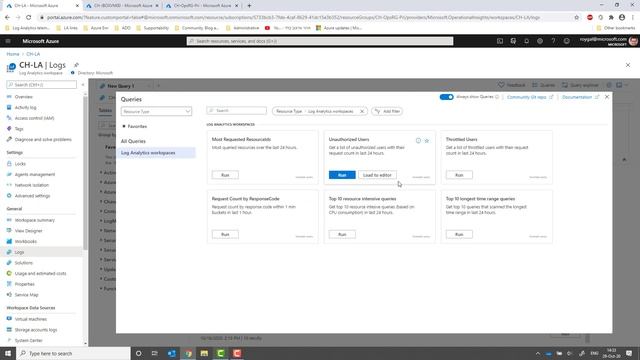Close the Queries dialog
This screenshot has height=360, width=640.
point(607,97)
